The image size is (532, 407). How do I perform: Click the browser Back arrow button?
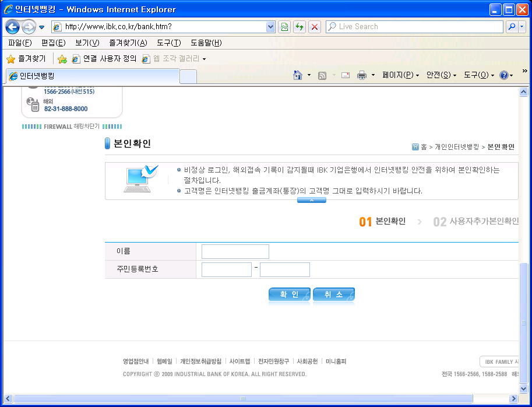[13, 27]
